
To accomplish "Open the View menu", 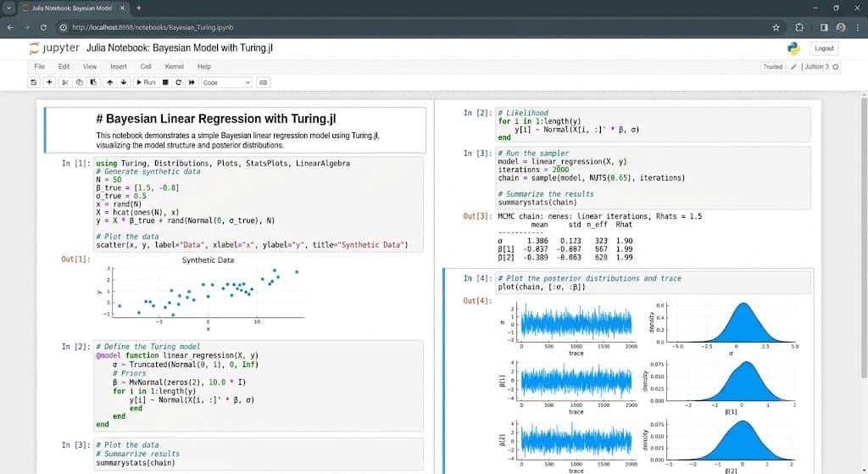I will tap(90, 66).
